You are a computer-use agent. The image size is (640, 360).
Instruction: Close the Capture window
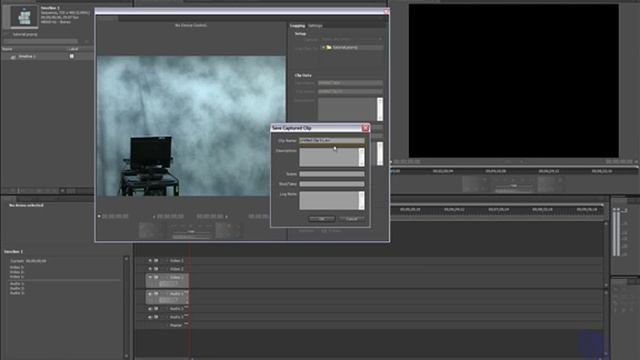tap(386, 12)
